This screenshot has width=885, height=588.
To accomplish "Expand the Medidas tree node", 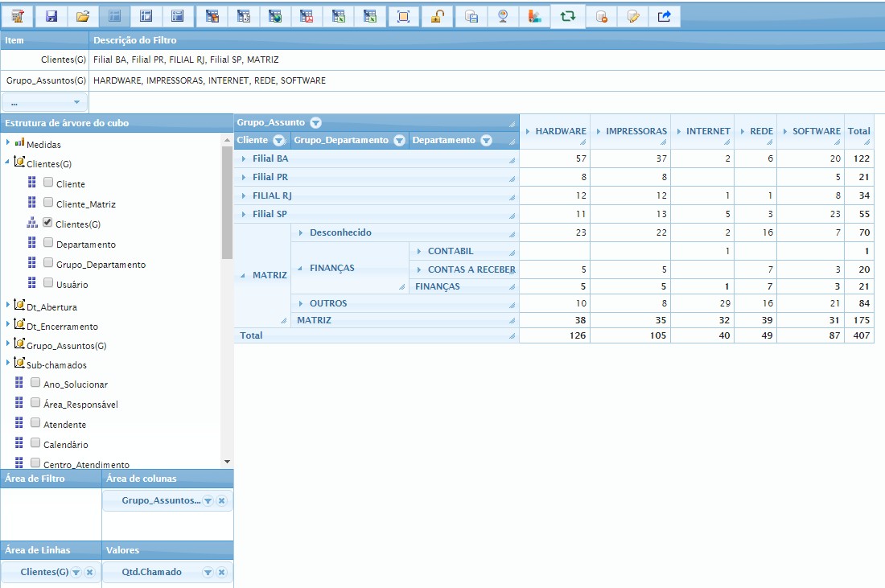I will [x=8, y=142].
